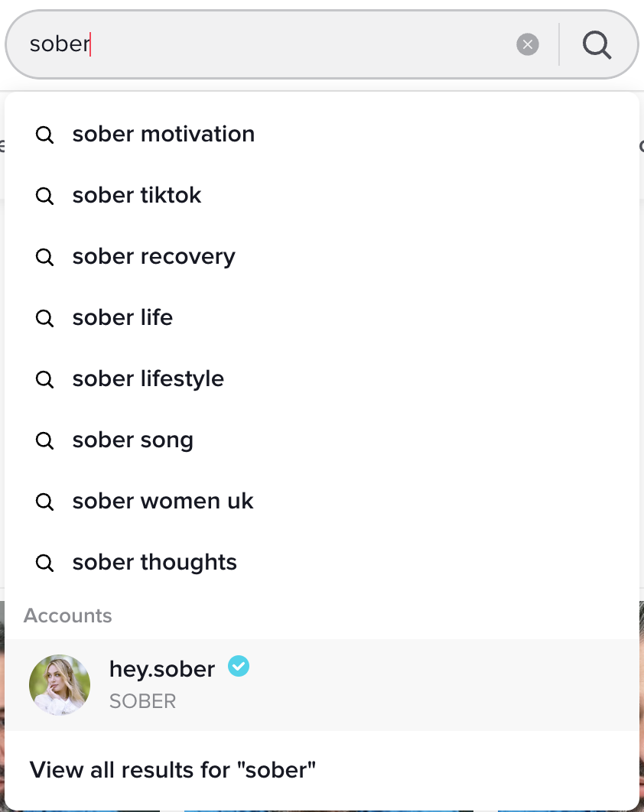Choose the "sober tiktok" suggestion
The image size is (644, 812).
[x=137, y=195]
